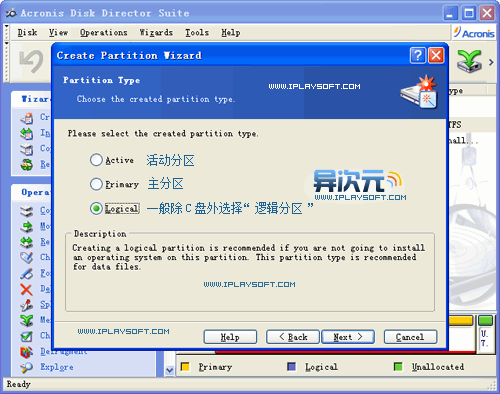500x394 pixels.
Task: Click the Copy Partition wizard icon
Action: tap(27, 149)
